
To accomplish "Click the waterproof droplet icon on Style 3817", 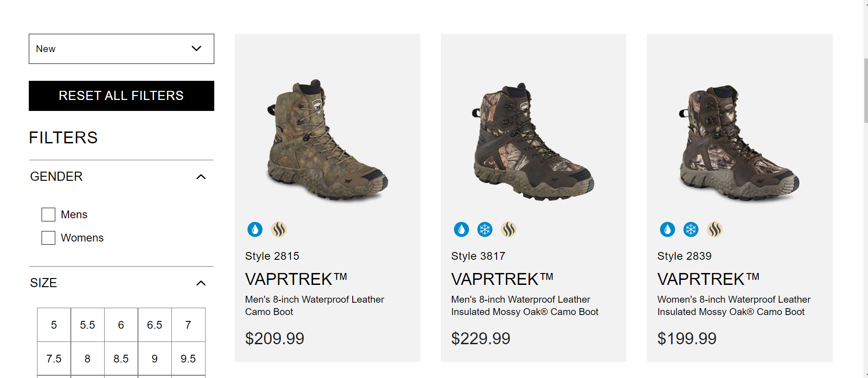I will [x=462, y=230].
